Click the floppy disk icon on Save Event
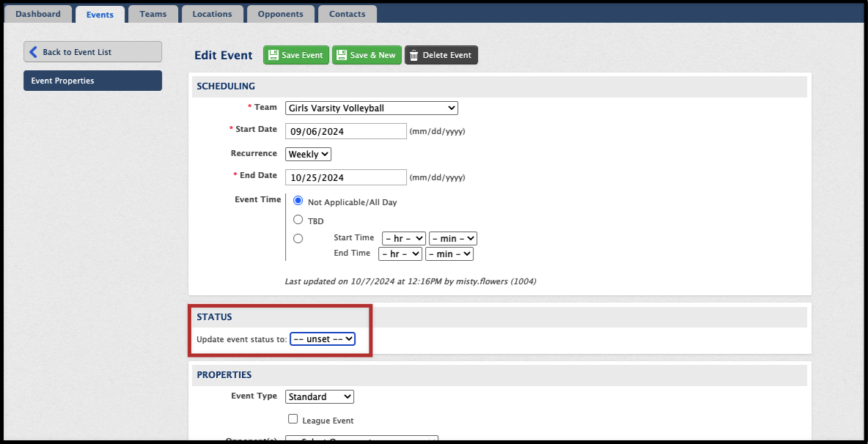The image size is (868, 444). (x=273, y=55)
